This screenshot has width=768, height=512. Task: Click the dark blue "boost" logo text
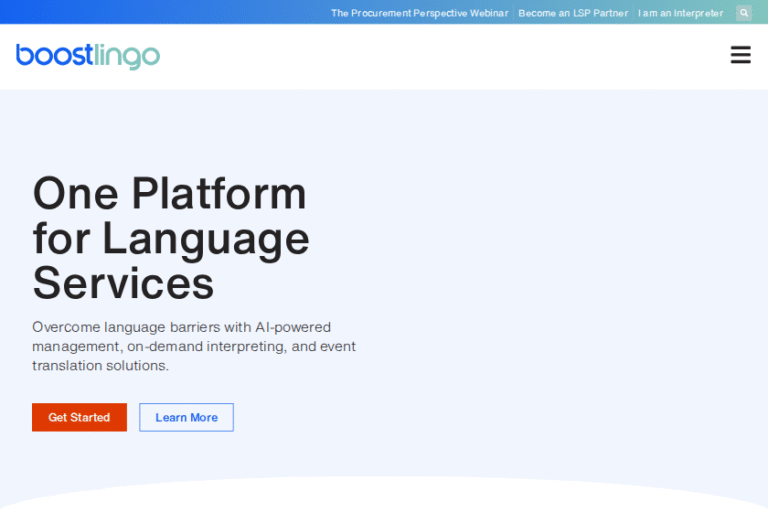(54, 56)
